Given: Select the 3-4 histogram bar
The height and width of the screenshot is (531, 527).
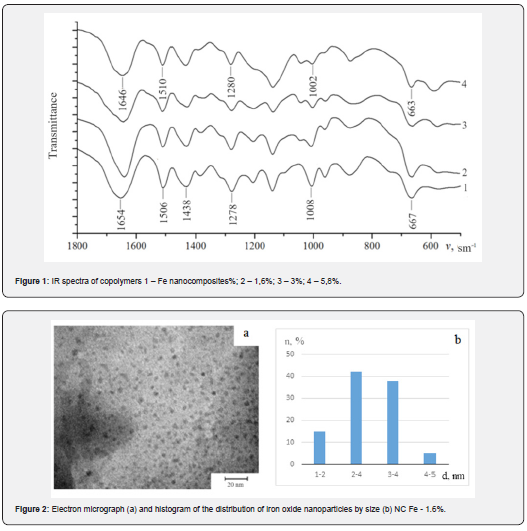Looking at the screenshot, I should 393,423.
